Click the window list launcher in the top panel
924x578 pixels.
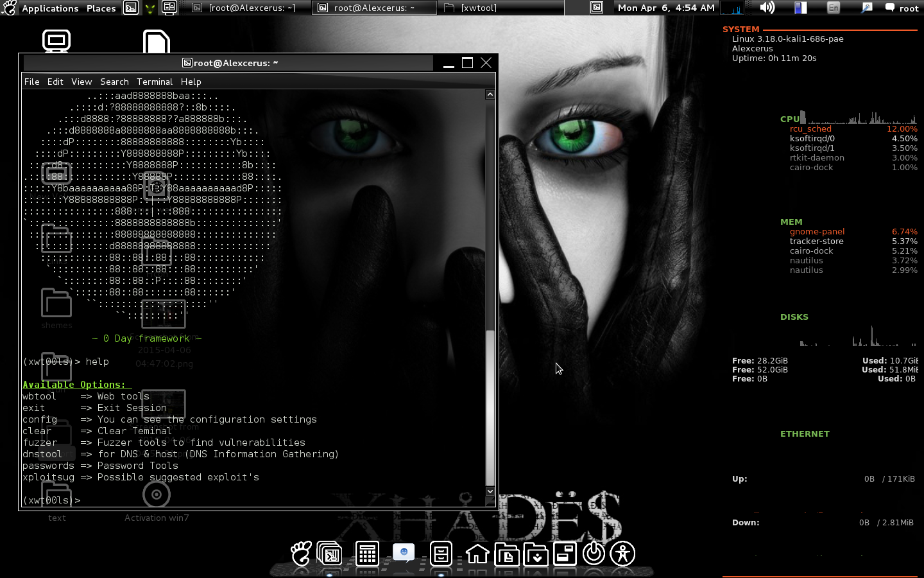tap(169, 8)
